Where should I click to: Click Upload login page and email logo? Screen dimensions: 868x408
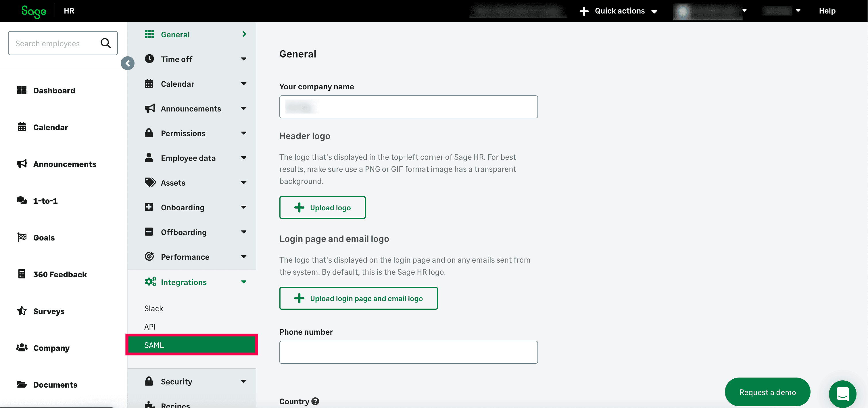[x=358, y=298]
